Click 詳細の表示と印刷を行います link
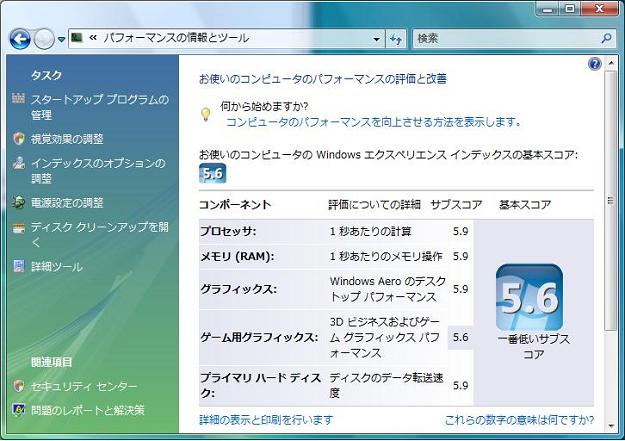625x441 pixels. tap(266, 420)
